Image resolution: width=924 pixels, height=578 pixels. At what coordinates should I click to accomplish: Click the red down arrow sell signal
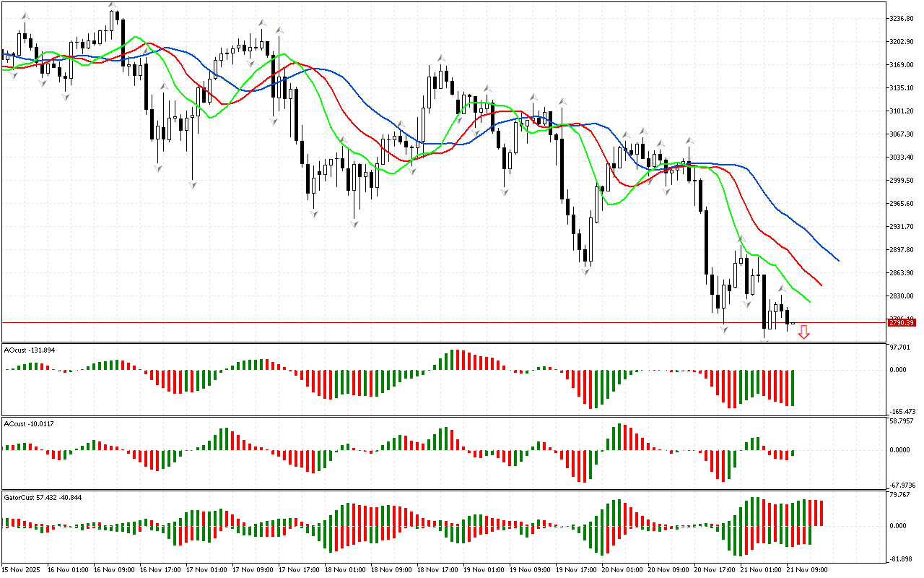(x=803, y=332)
